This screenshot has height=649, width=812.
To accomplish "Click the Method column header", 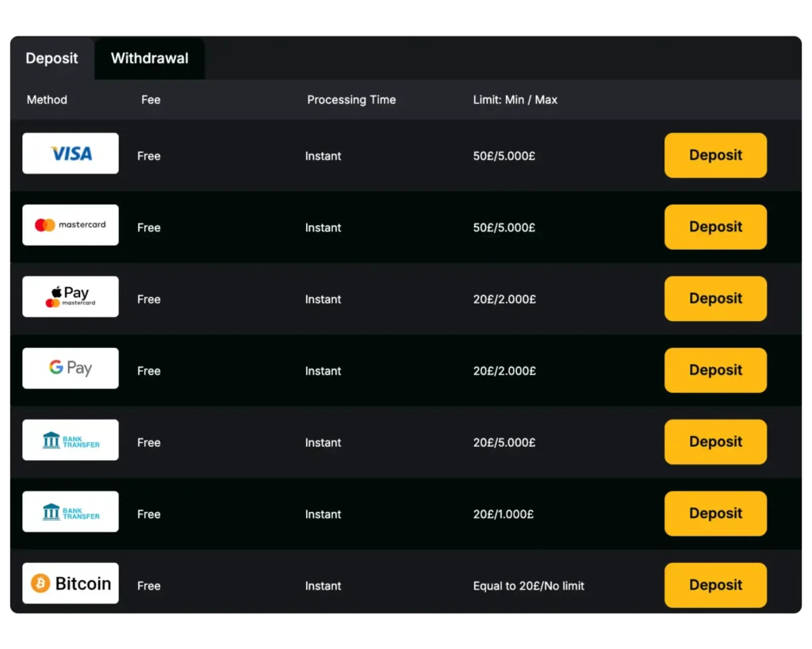I will (x=46, y=100).
